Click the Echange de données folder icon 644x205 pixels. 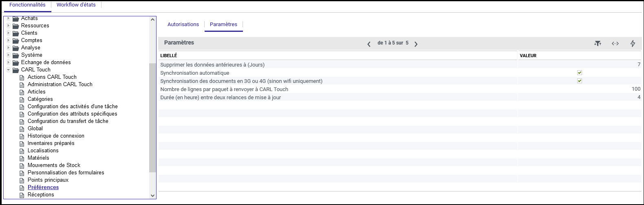pos(16,62)
